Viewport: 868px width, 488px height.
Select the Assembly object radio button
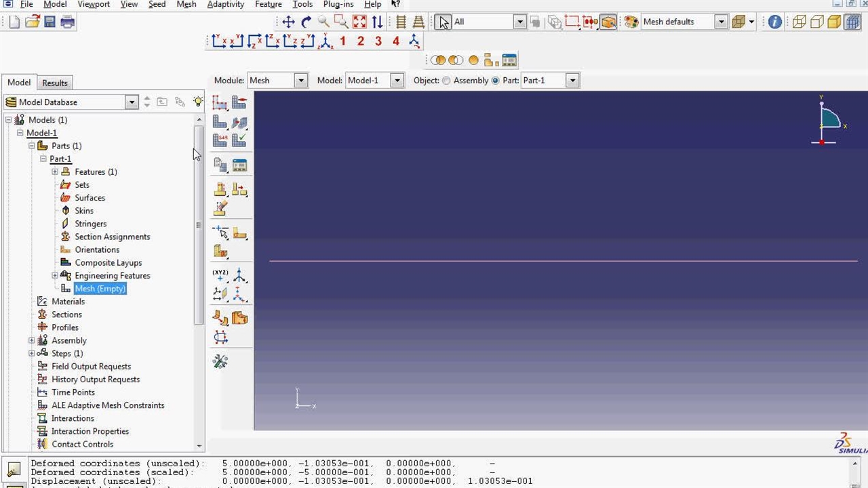(446, 81)
